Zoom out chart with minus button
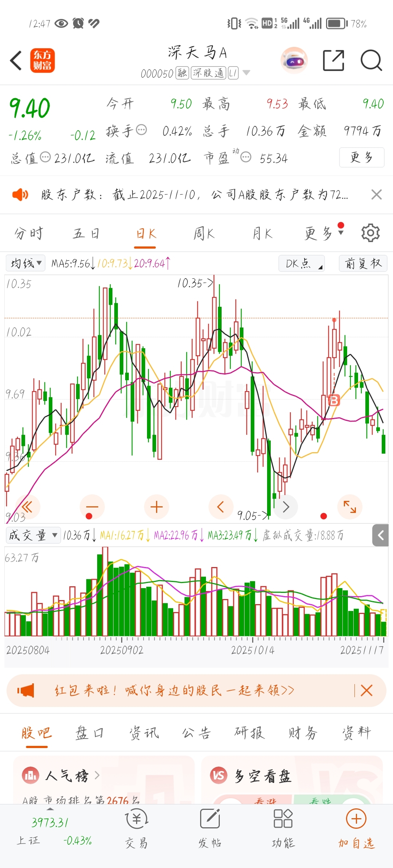This screenshot has height=868, width=393. pyautogui.click(x=92, y=507)
